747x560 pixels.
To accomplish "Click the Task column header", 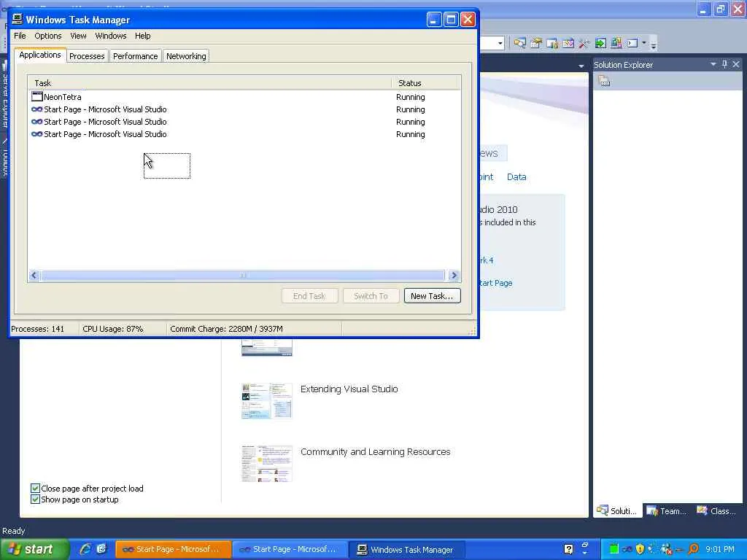I will pyautogui.click(x=209, y=83).
